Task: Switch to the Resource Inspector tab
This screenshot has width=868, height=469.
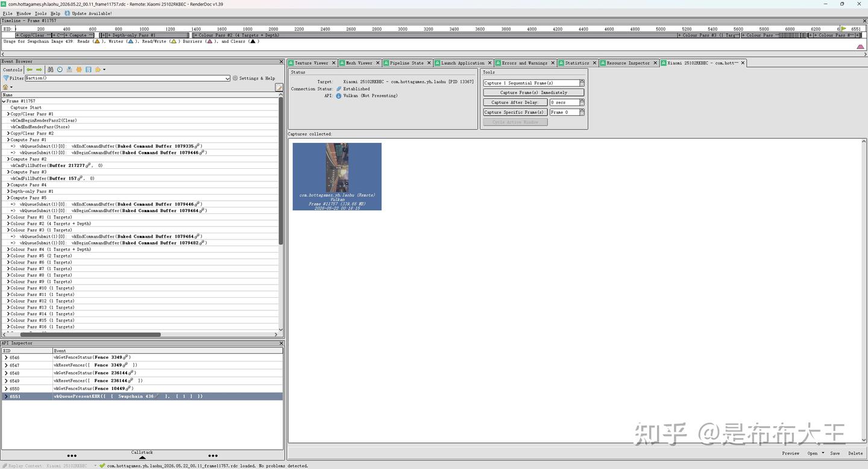Action: tap(628, 63)
